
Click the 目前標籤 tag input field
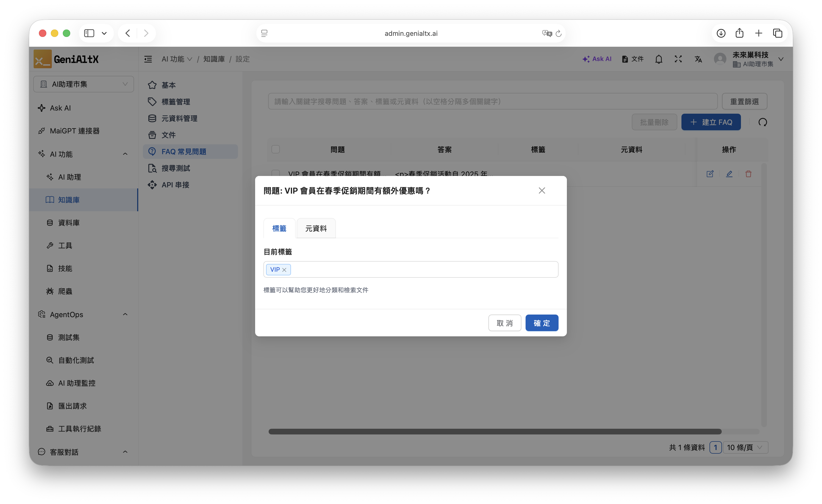pos(424,269)
